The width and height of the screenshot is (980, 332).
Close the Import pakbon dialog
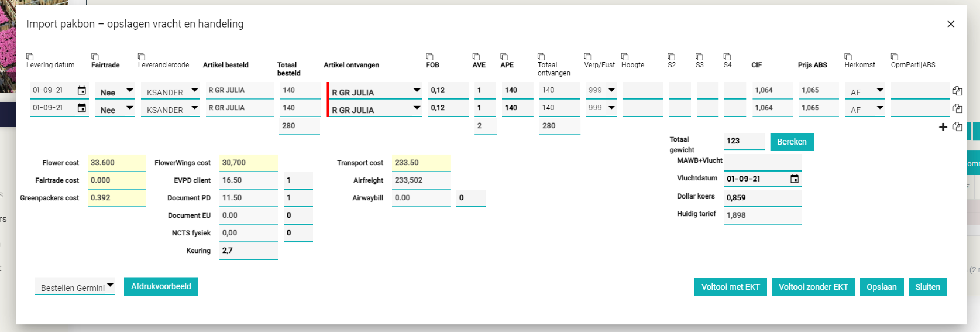[951, 24]
